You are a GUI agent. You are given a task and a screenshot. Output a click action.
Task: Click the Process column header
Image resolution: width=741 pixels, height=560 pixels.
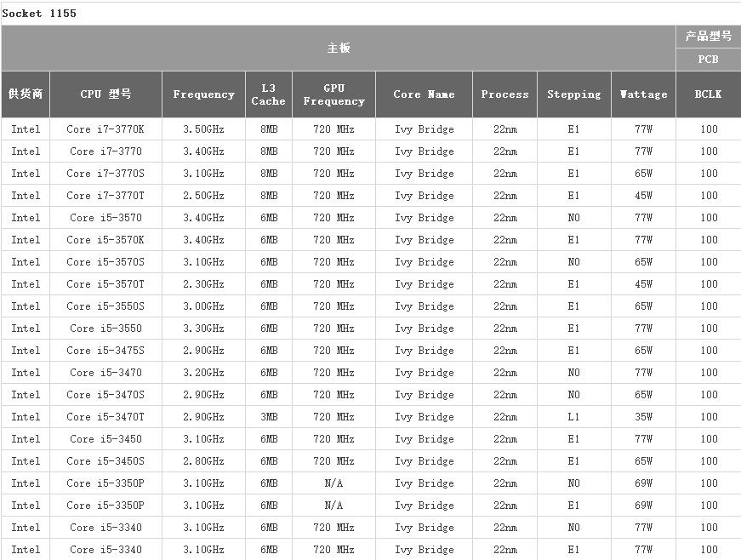point(504,94)
